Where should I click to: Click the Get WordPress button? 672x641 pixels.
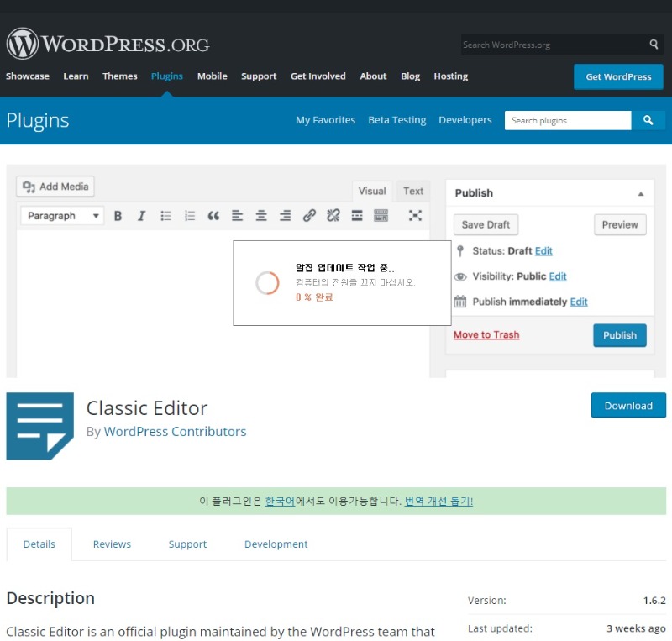(618, 76)
